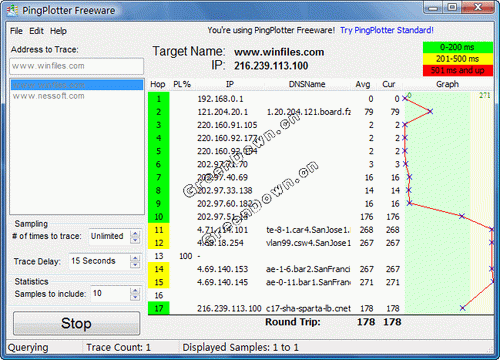500x360 pixels.
Task: Click IP 121.204.20.1
Action: pyautogui.click(x=223, y=112)
